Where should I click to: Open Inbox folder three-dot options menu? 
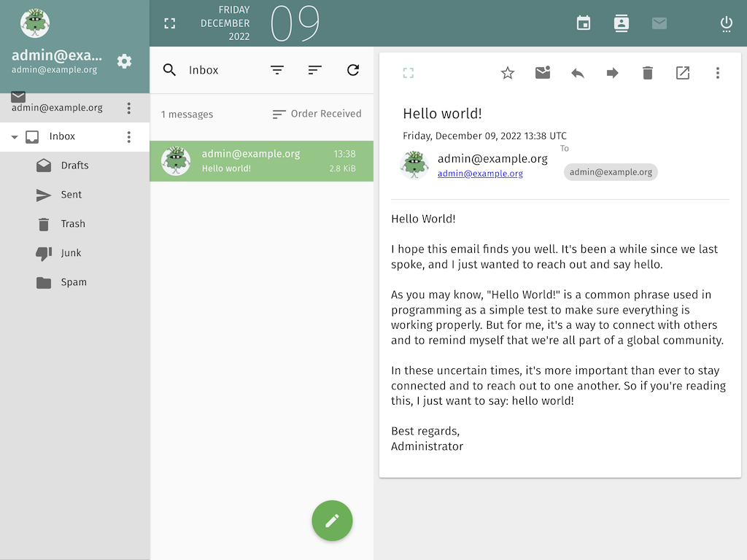point(129,137)
